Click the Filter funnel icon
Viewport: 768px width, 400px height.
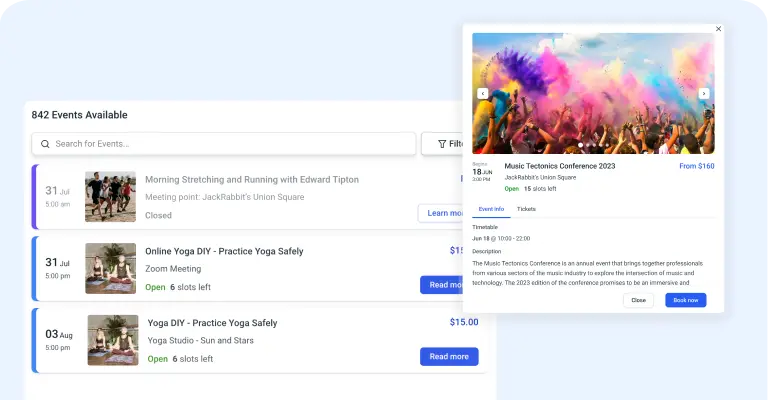click(442, 144)
